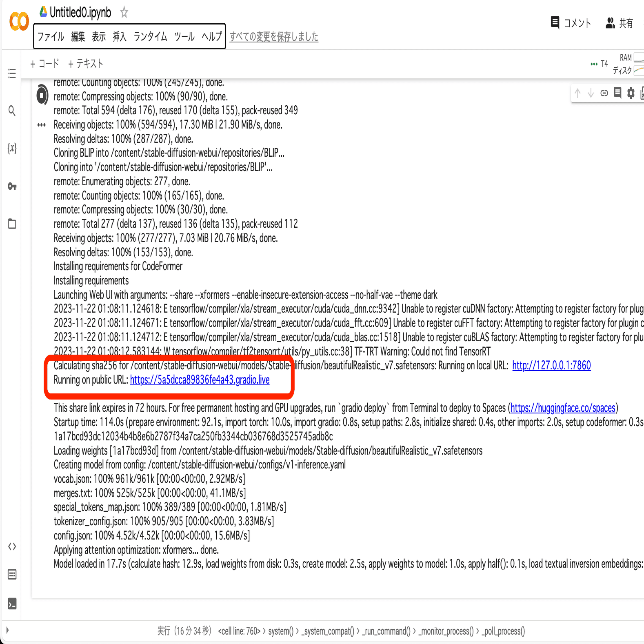Star the Untitled0.ipynb notebook
Screen dimensions: 644x644
(124, 13)
